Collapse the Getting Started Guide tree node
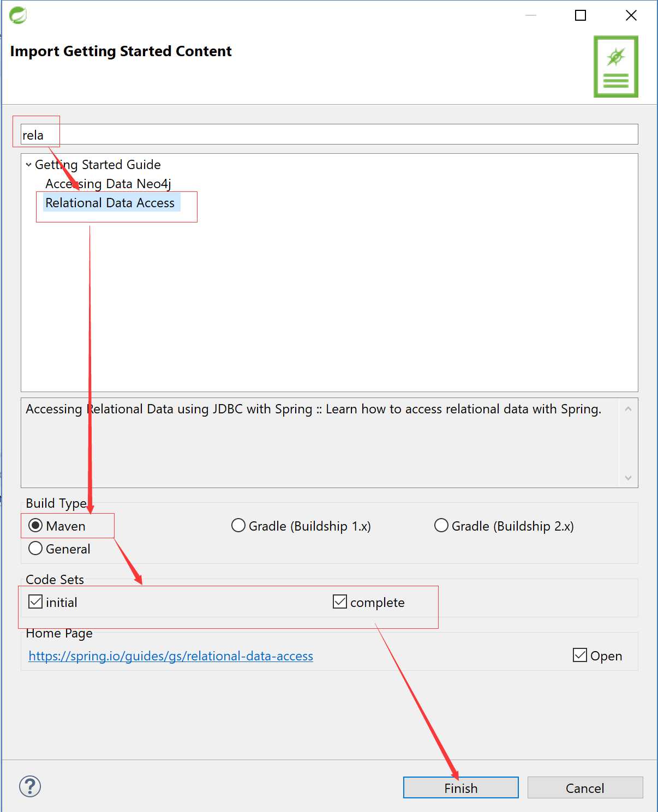658x812 pixels. pyautogui.click(x=28, y=165)
